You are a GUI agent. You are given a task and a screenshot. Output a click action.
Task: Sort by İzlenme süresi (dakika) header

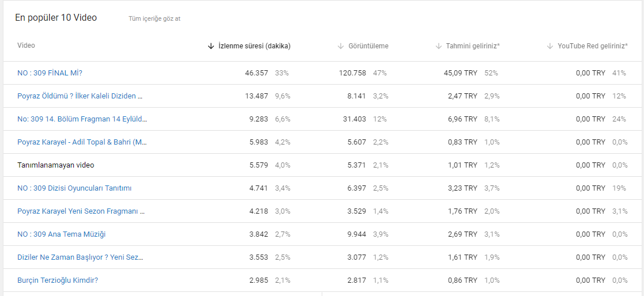(x=255, y=46)
